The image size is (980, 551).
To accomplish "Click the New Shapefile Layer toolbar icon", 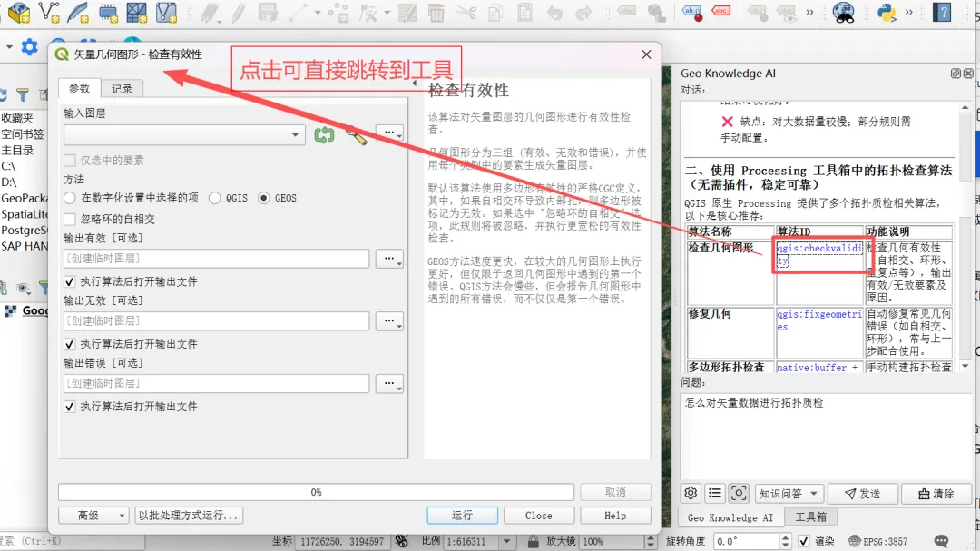I will (49, 12).
